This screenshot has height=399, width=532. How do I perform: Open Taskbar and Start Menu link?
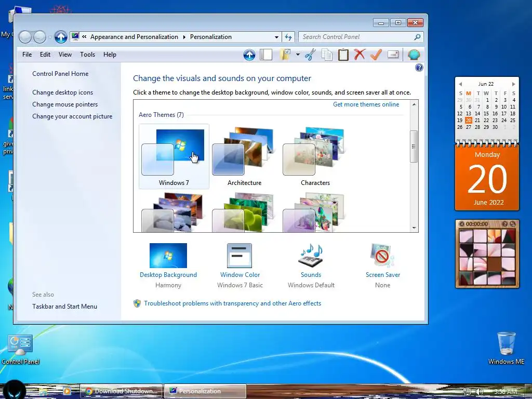65,307
